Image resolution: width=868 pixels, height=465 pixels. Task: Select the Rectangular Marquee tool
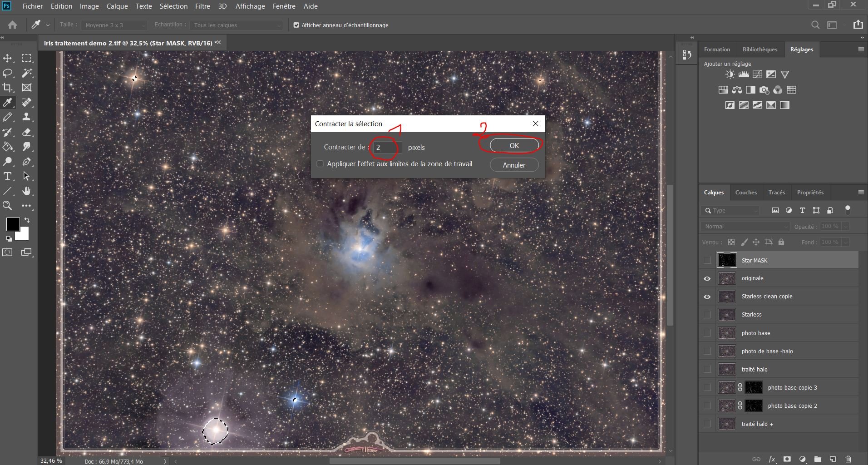[x=27, y=58]
